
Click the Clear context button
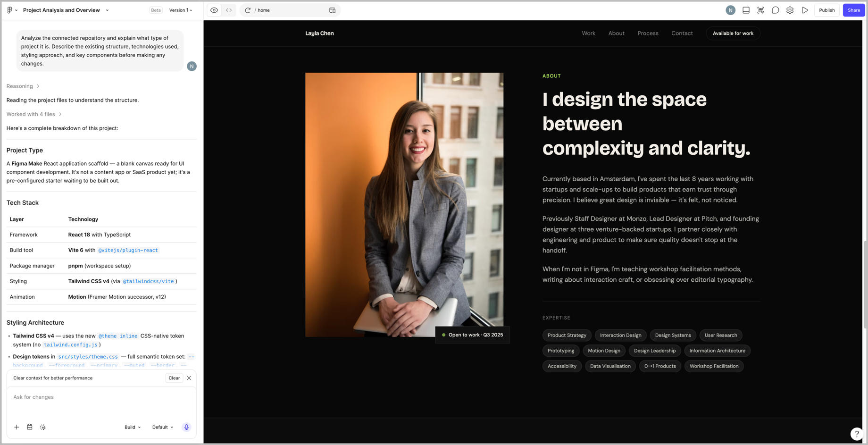[x=174, y=378]
